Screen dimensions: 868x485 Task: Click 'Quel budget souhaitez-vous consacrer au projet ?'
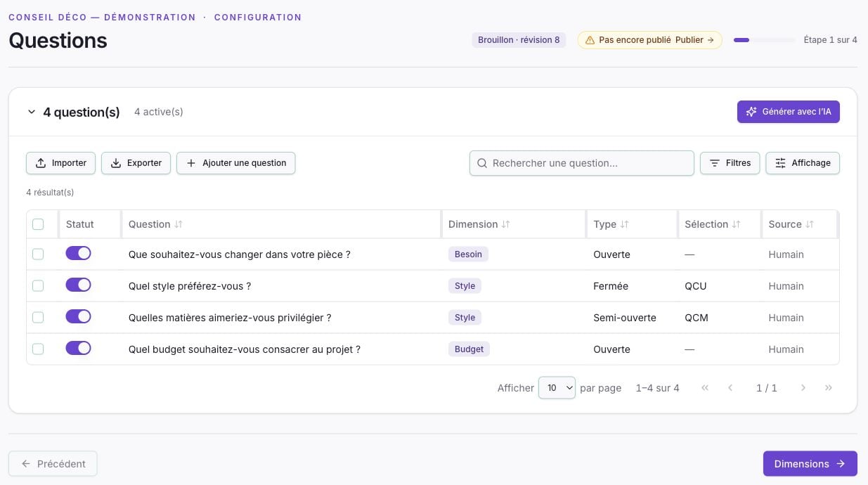click(x=245, y=349)
